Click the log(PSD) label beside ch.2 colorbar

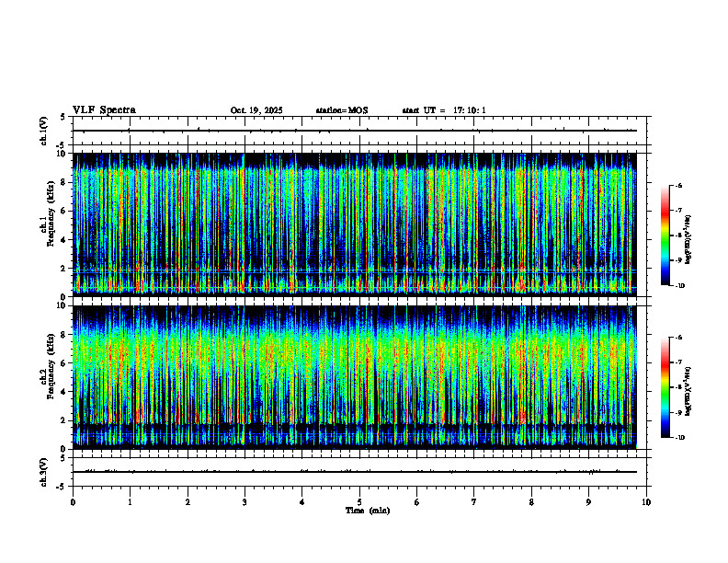[x=689, y=392]
